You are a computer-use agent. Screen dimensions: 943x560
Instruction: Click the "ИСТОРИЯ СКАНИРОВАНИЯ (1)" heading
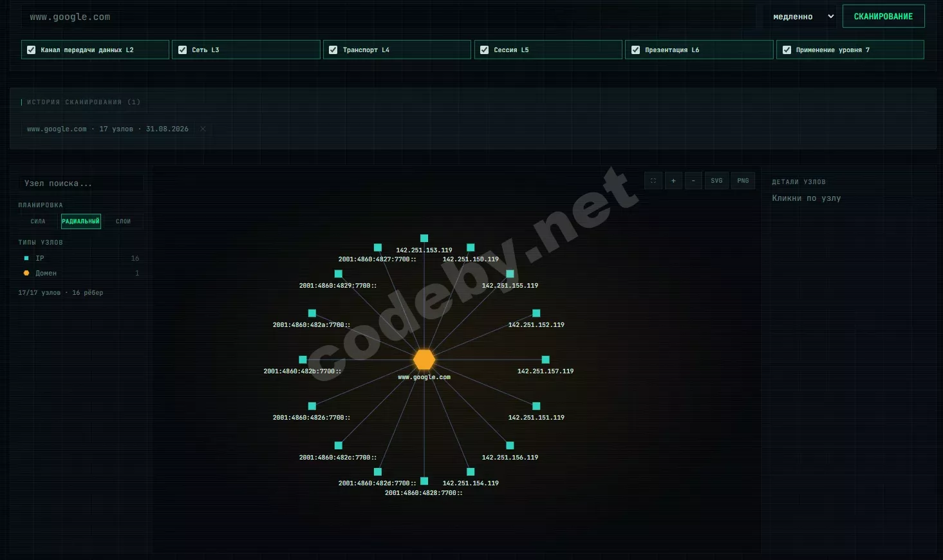[84, 102]
